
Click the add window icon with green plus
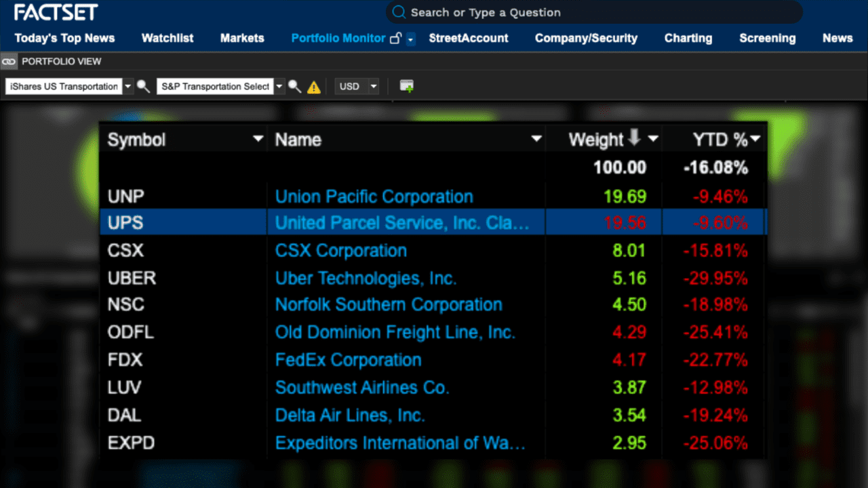406,86
